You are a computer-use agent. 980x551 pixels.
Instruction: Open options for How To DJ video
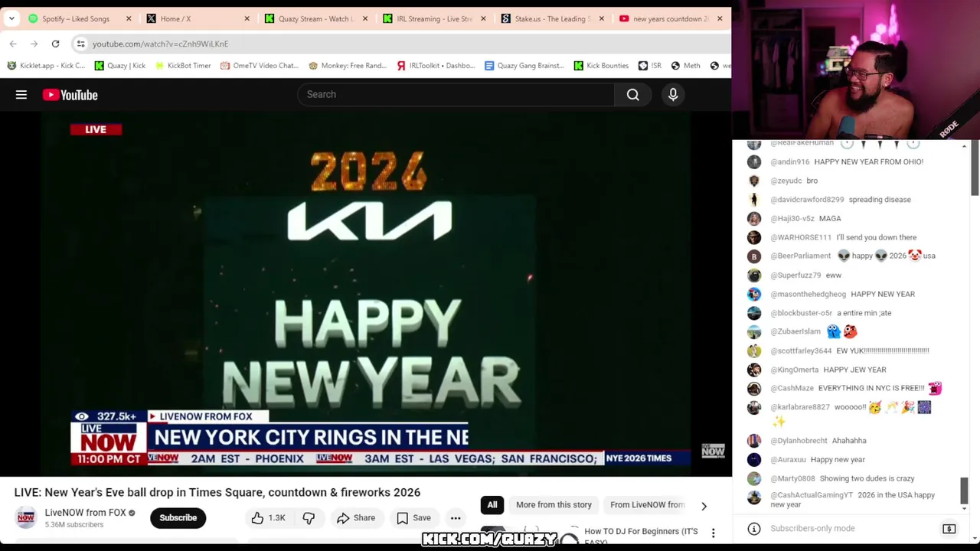(x=713, y=533)
